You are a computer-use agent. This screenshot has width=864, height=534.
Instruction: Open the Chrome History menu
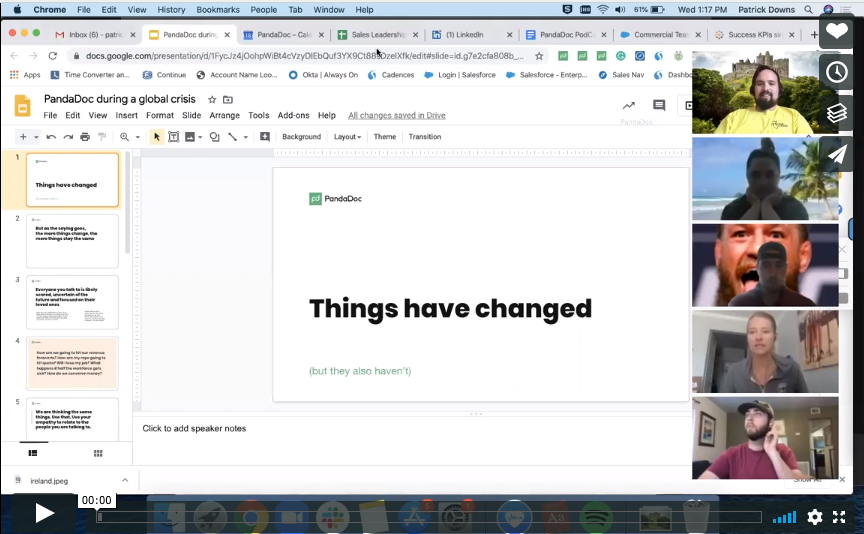tap(171, 9)
